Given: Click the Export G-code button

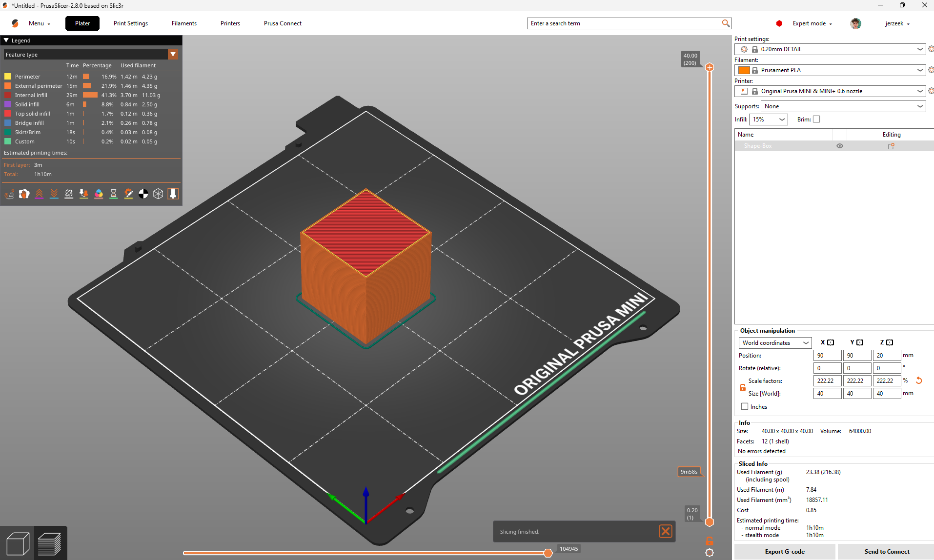Looking at the screenshot, I should tap(785, 552).
